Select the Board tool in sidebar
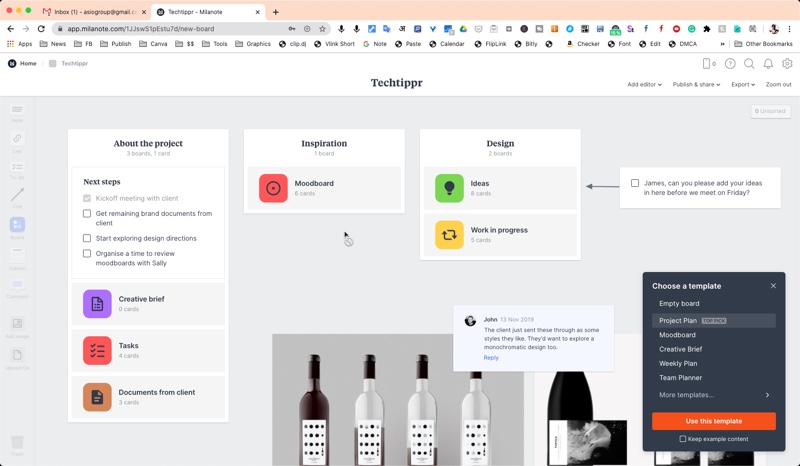 (17, 228)
